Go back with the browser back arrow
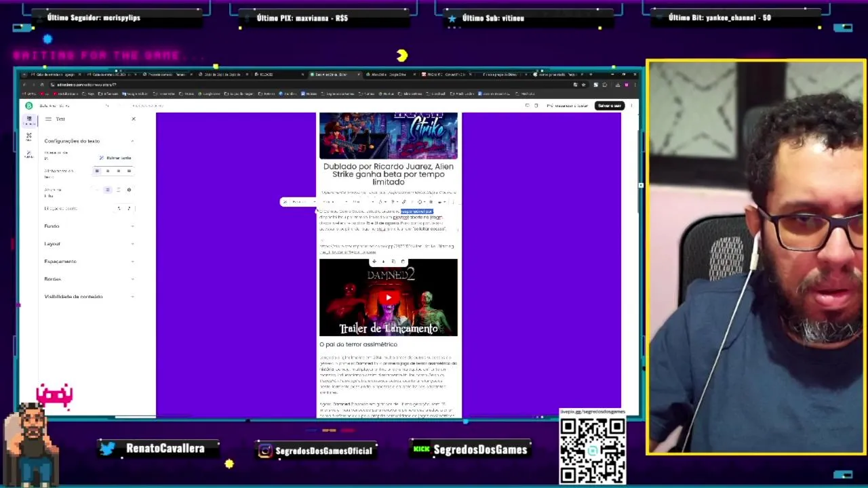The height and width of the screenshot is (488, 868). tap(24, 85)
